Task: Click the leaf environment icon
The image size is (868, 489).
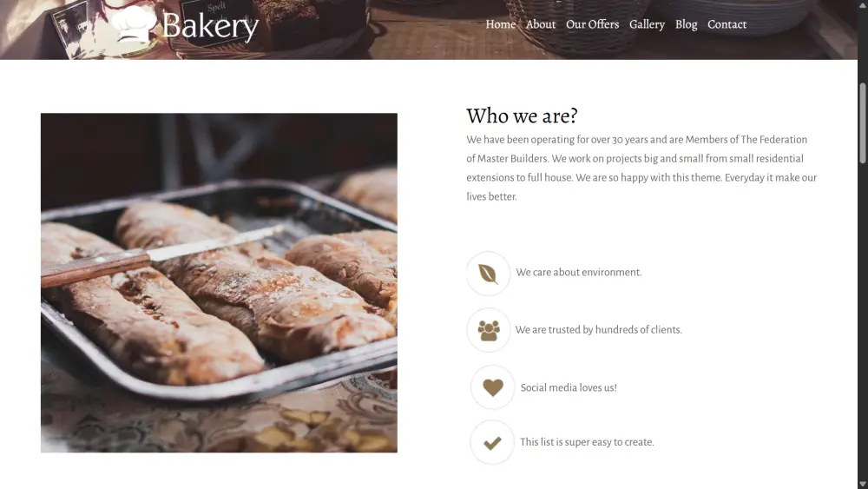Action: (488, 274)
